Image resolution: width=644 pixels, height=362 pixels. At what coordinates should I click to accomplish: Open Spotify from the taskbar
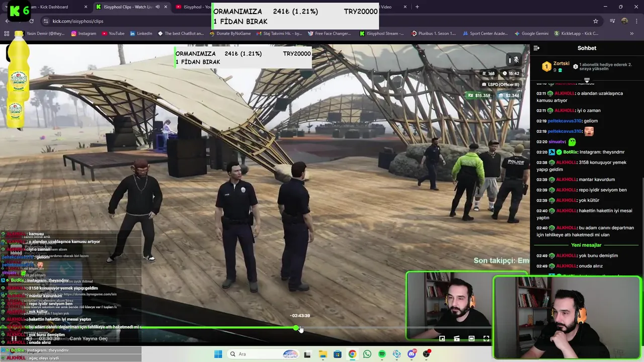(382, 354)
